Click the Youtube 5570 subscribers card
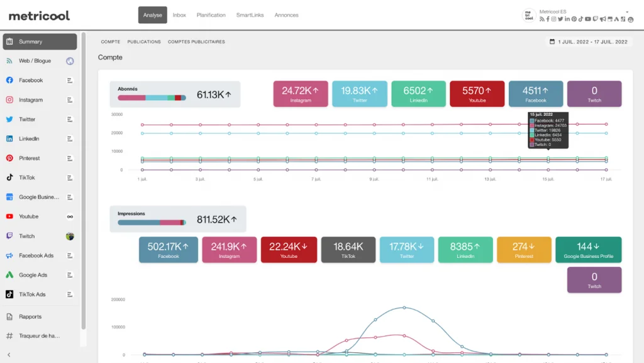Image resolution: width=644 pixels, height=363 pixels. (477, 94)
